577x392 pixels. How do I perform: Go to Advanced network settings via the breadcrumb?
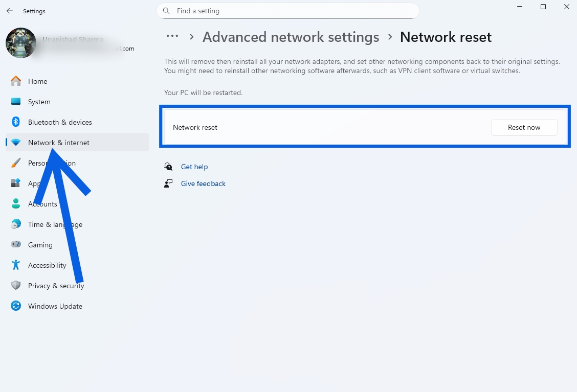coord(291,37)
